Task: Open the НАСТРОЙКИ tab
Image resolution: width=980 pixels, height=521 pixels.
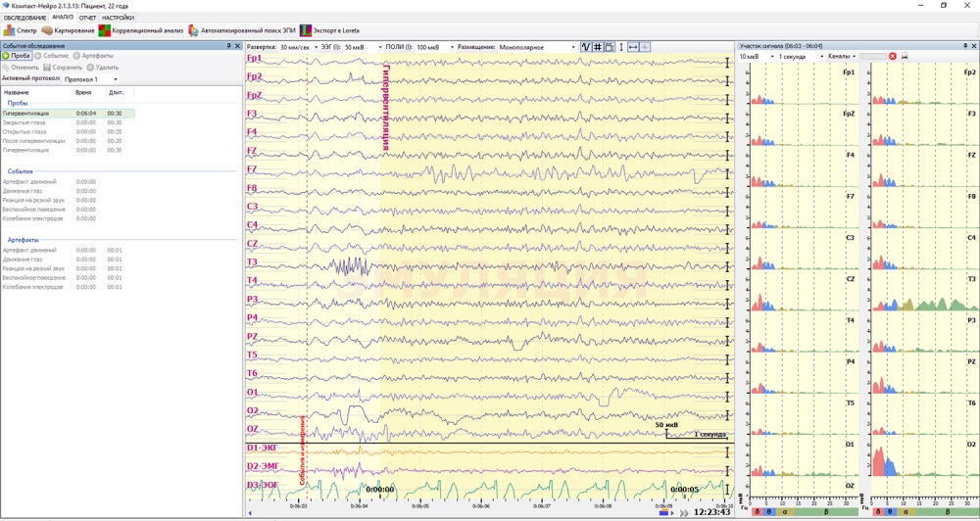Action: 118,18
